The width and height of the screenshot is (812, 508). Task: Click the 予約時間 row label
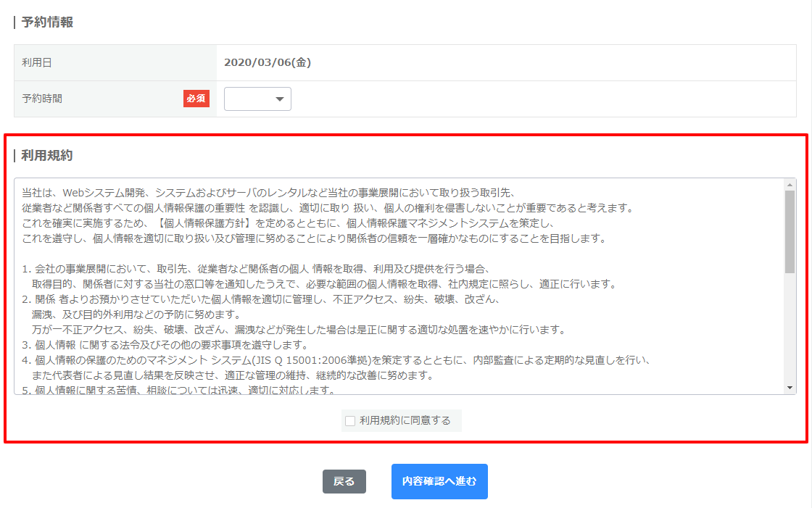click(42, 99)
